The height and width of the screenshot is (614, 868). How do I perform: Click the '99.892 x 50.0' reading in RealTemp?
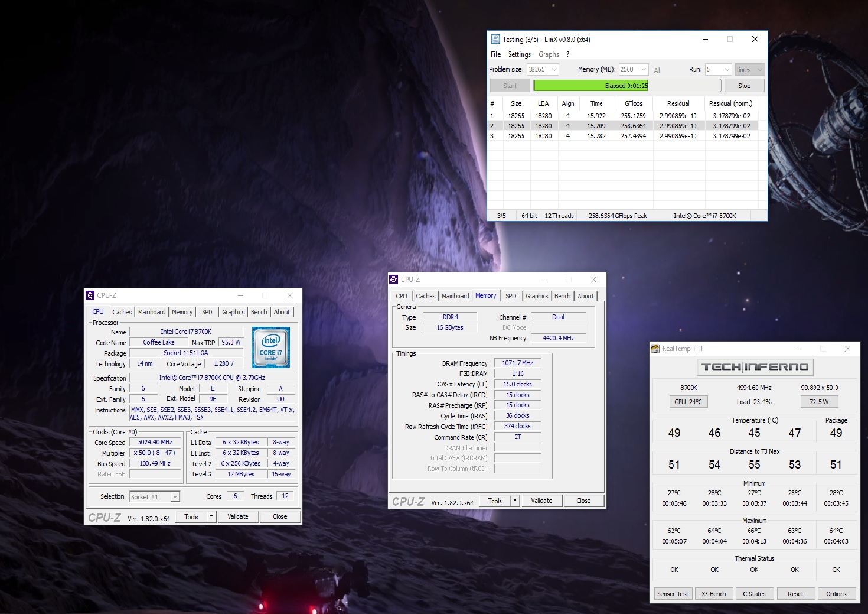tap(820, 388)
